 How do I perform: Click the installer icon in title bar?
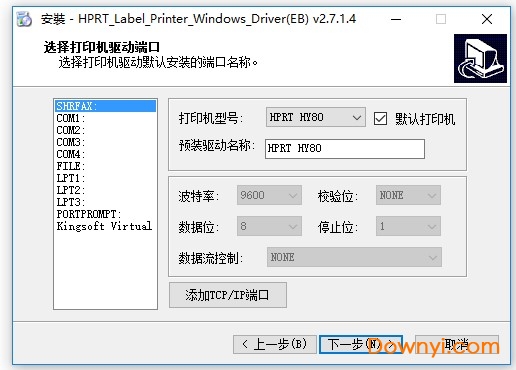24,19
